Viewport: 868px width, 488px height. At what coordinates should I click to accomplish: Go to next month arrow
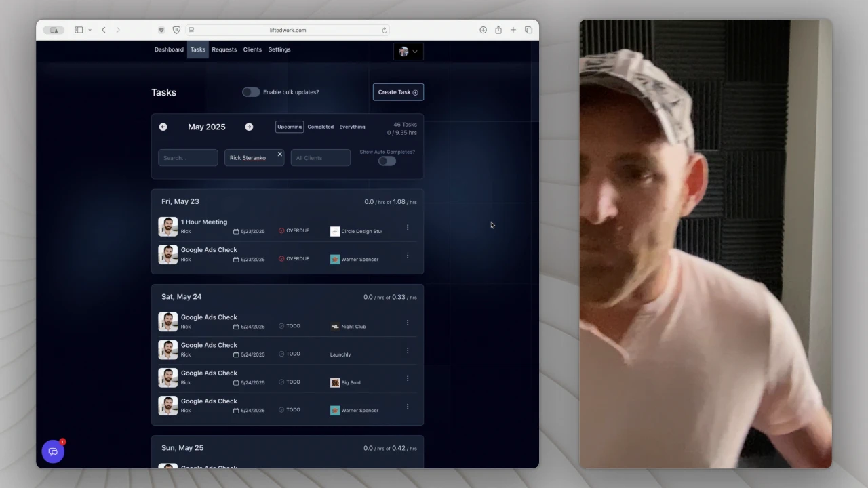pos(249,127)
